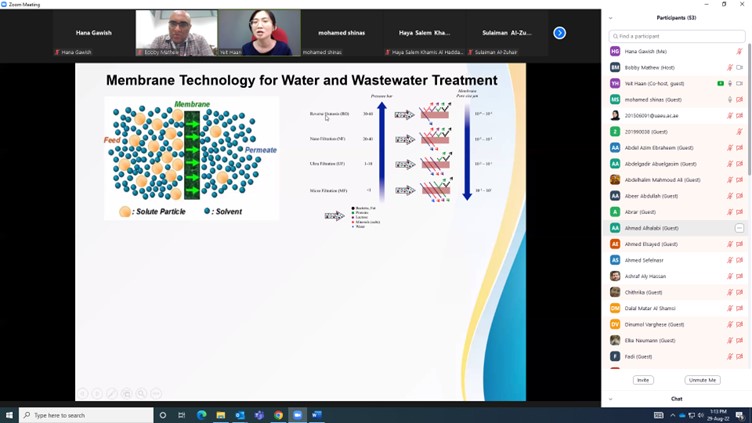Click the Zoom icon in the taskbar
This screenshot has width=752, height=423.
[297, 415]
